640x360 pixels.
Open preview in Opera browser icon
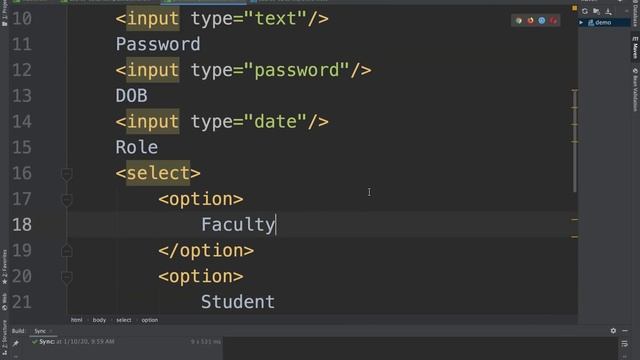point(553,20)
